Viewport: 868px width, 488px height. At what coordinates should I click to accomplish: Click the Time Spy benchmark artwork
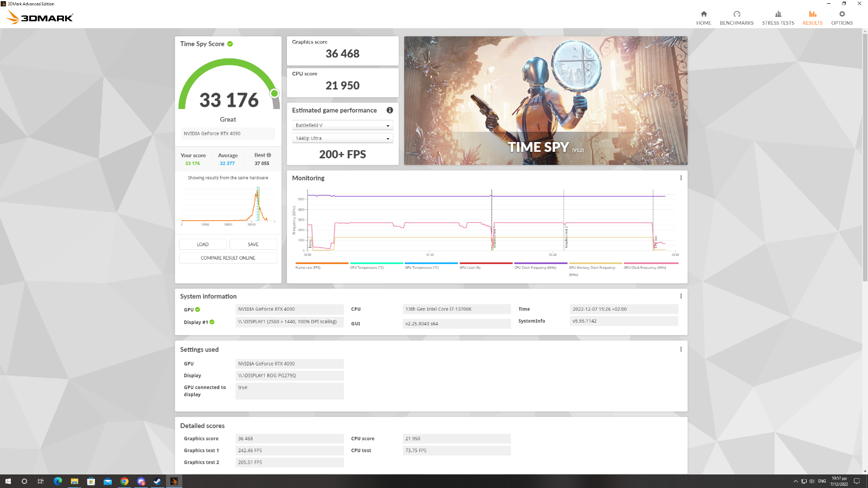point(546,100)
